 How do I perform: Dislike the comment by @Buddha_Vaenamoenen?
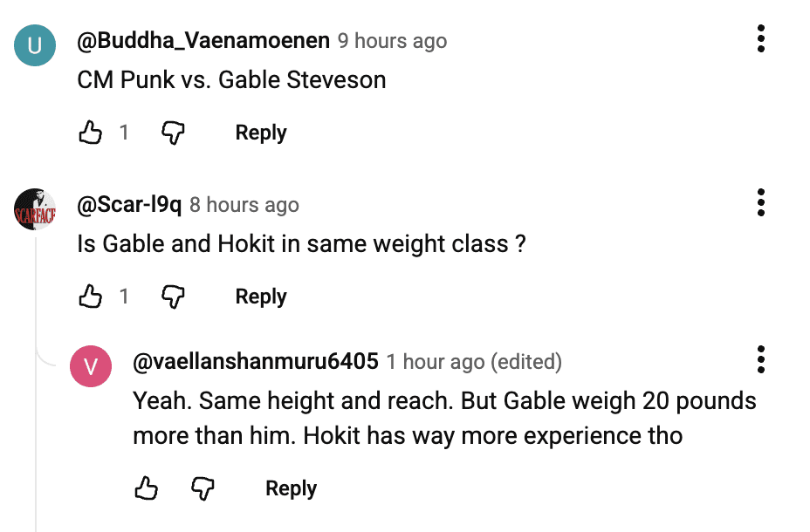point(174,133)
